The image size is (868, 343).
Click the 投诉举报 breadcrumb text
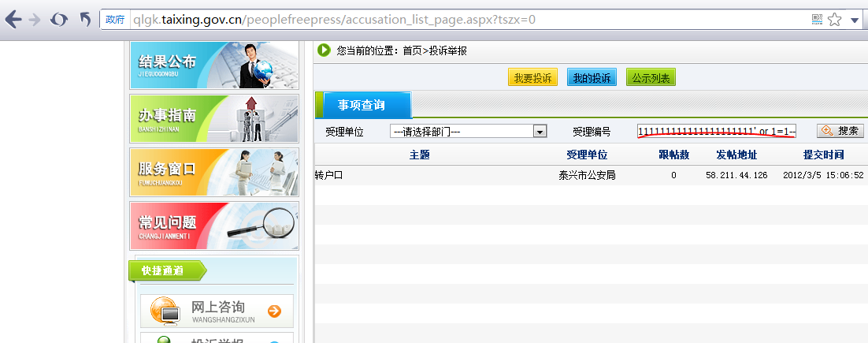click(448, 50)
